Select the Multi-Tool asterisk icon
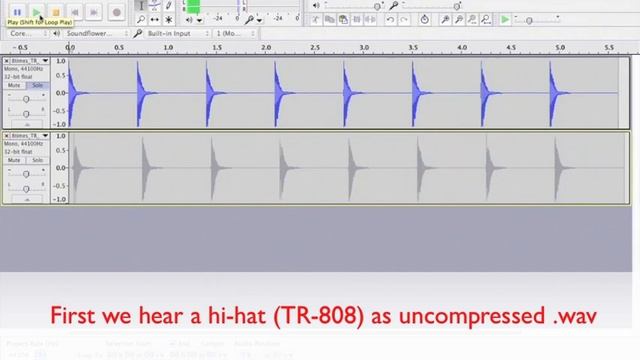The width and height of the screenshot is (640, 360). 169,19
